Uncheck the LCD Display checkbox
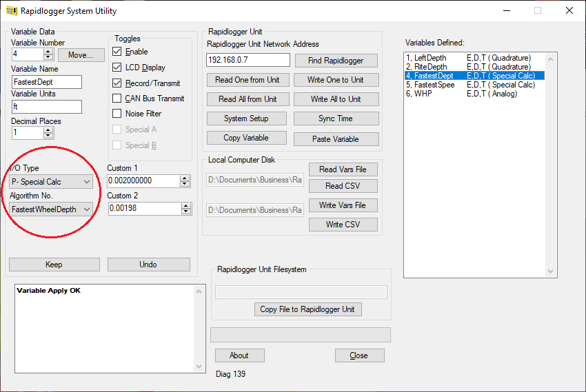The height and width of the screenshot is (392, 586). coord(117,68)
